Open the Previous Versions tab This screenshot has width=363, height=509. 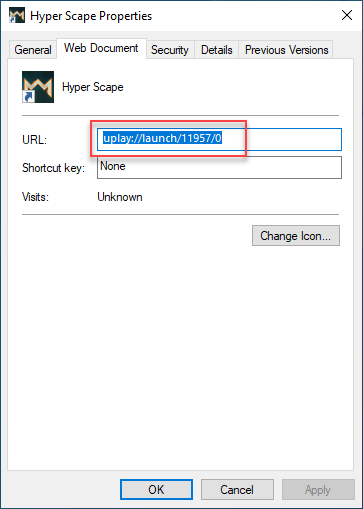286,50
